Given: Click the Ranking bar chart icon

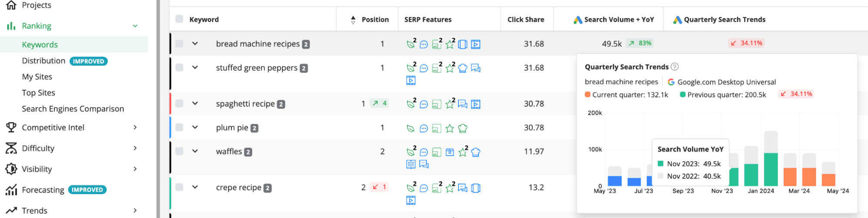Looking at the screenshot, I should tap(11, 26).
